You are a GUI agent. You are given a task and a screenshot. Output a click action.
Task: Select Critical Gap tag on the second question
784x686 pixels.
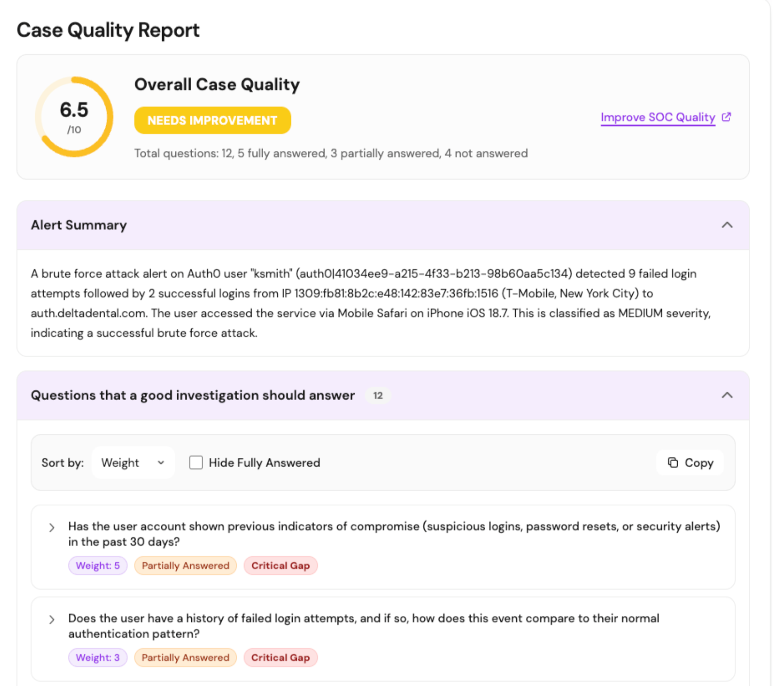click(280, 658)
